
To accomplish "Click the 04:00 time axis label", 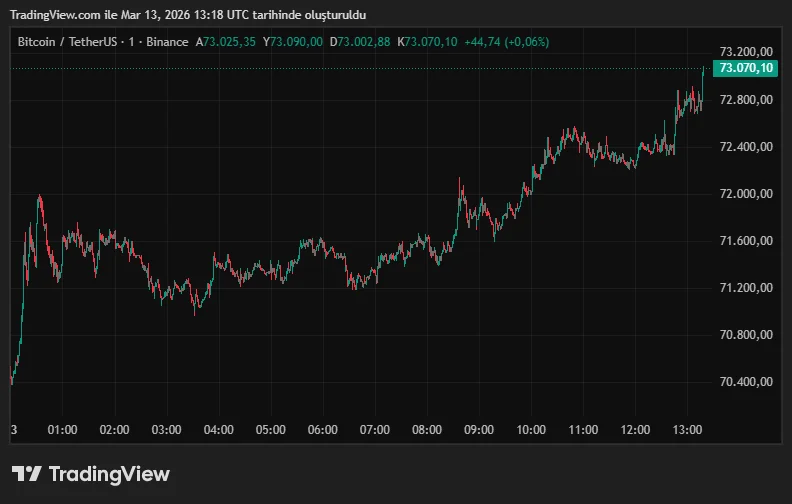I will 219,430.
